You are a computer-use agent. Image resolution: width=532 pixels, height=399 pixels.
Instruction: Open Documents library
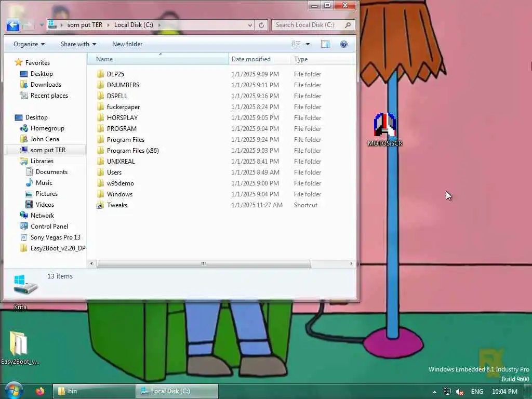click(46, 171)
